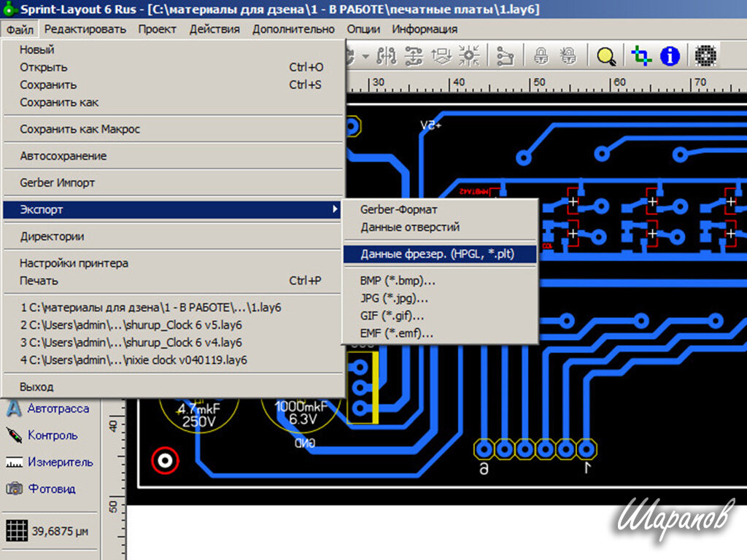Expand the Экспорт submenu
Image resolution: width=747 pixels, height=560 pixels.
(x=173, y=209)
